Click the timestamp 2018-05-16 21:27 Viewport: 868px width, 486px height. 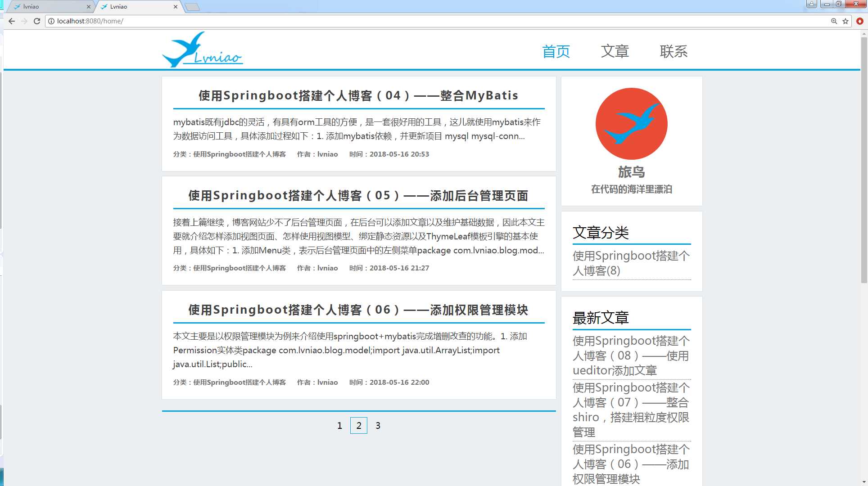399,268
